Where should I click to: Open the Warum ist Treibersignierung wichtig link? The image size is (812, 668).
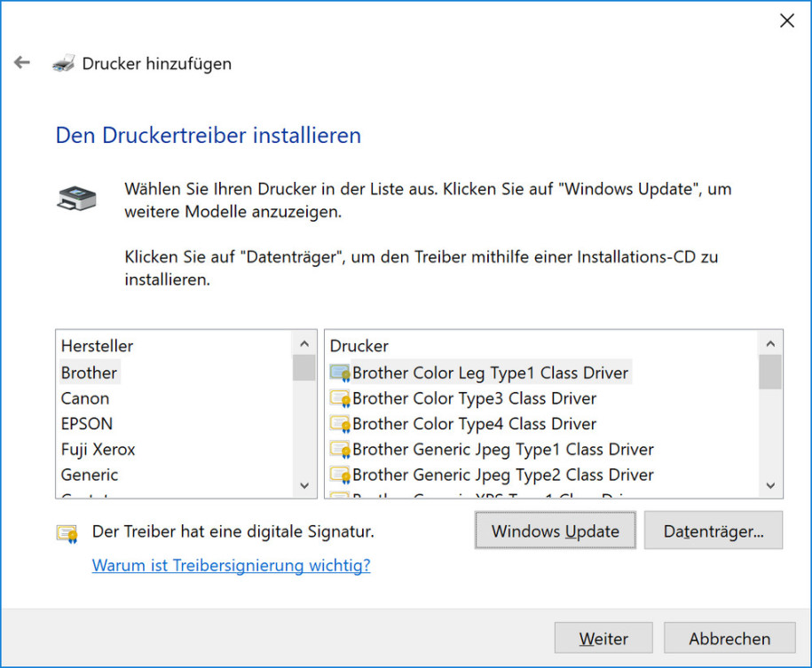click(x=231, y=565)
